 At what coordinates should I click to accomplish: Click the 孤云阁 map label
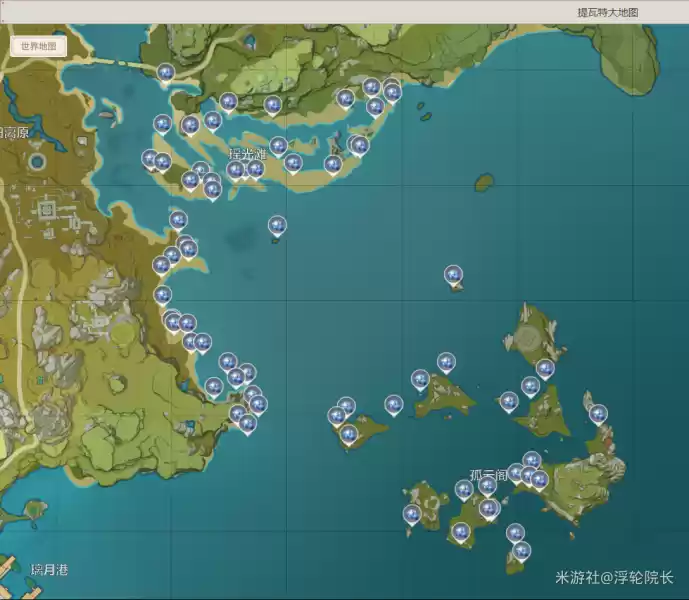tap(490, 474)
